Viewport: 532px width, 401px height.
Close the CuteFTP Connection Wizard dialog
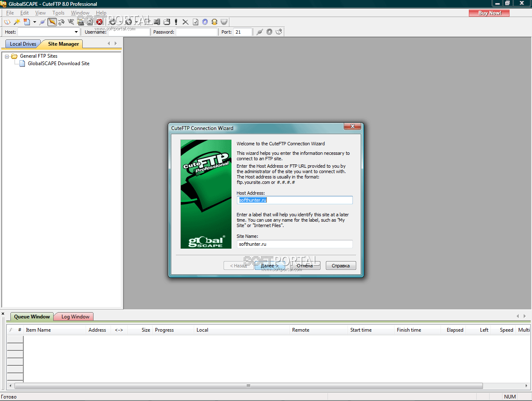point(352,127)
